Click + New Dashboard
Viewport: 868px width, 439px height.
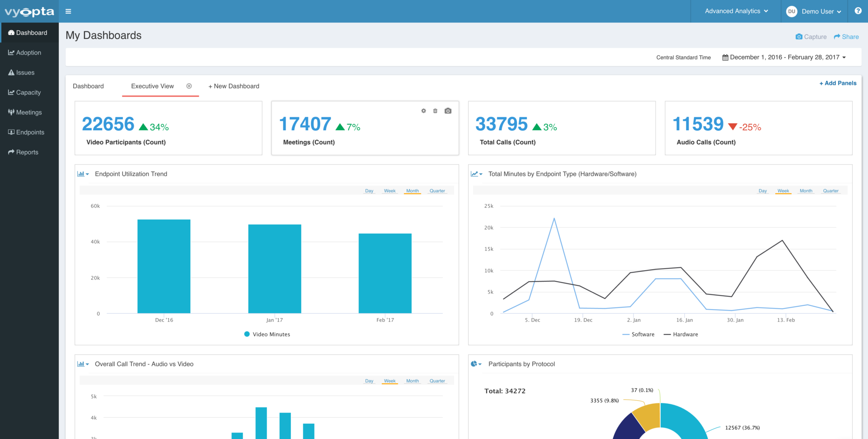(x=234, y=86)
